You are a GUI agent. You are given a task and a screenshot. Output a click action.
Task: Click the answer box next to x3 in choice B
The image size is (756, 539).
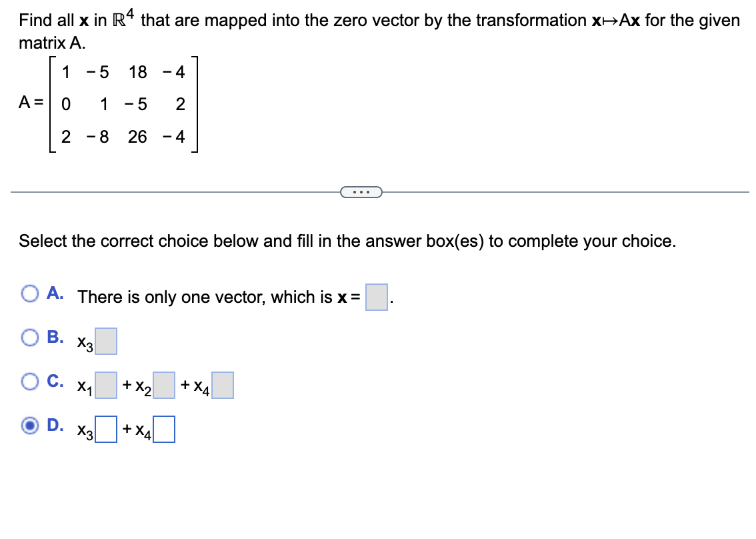(107, 341)
